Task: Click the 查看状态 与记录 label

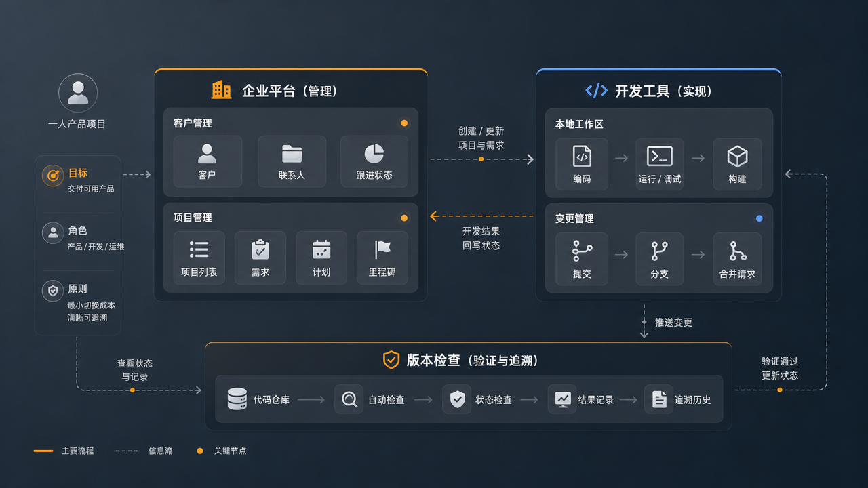Action: tap(134, 370)
